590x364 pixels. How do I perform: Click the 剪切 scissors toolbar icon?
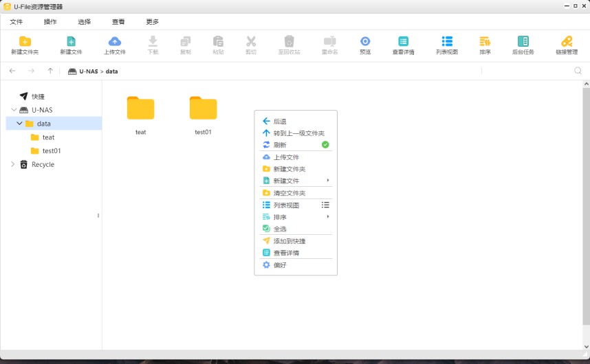[251, 41]
